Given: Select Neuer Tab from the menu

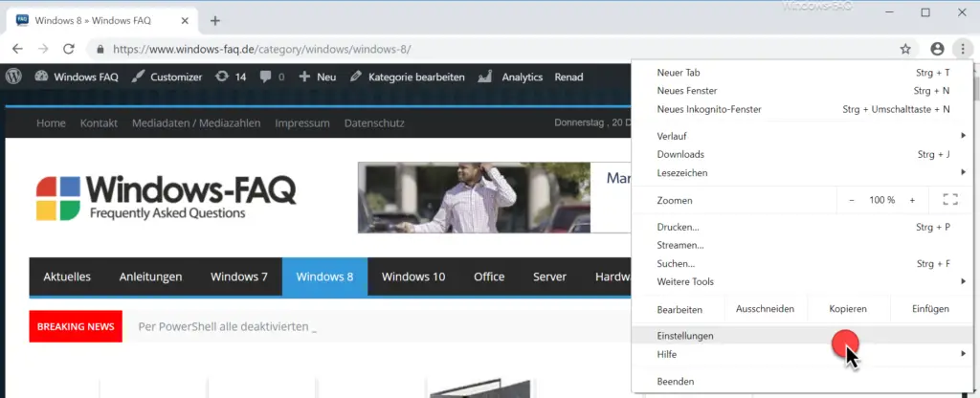Looking at the screenshot, I should (x=803, y=73).
